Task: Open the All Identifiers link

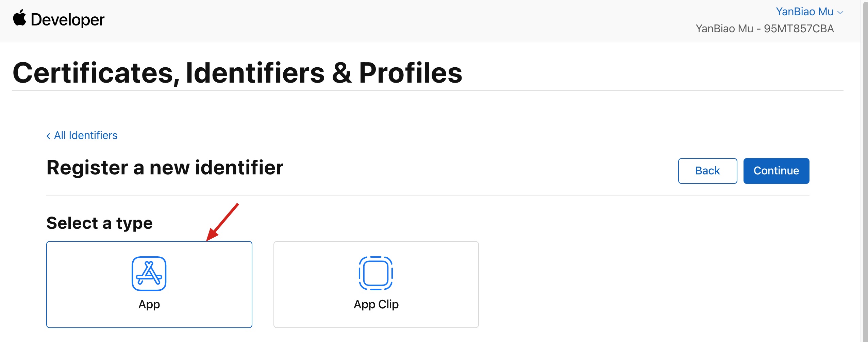Action: point(86,135)
